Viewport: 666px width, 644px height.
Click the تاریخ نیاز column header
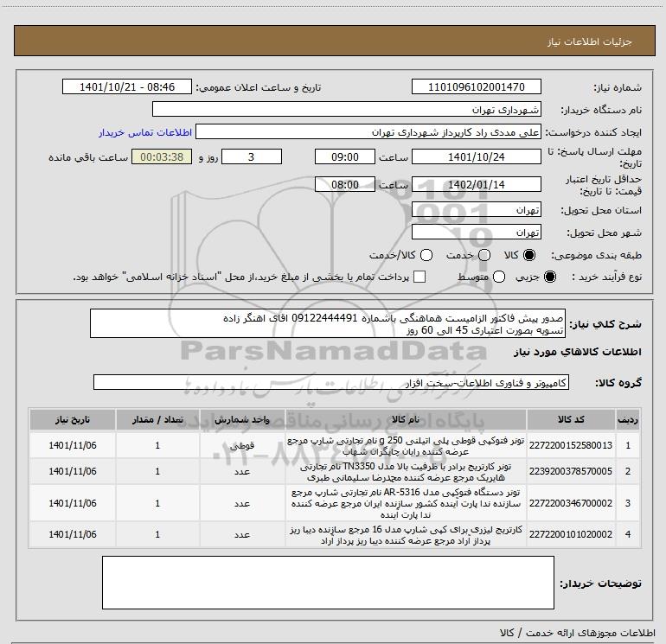(73, 419)
